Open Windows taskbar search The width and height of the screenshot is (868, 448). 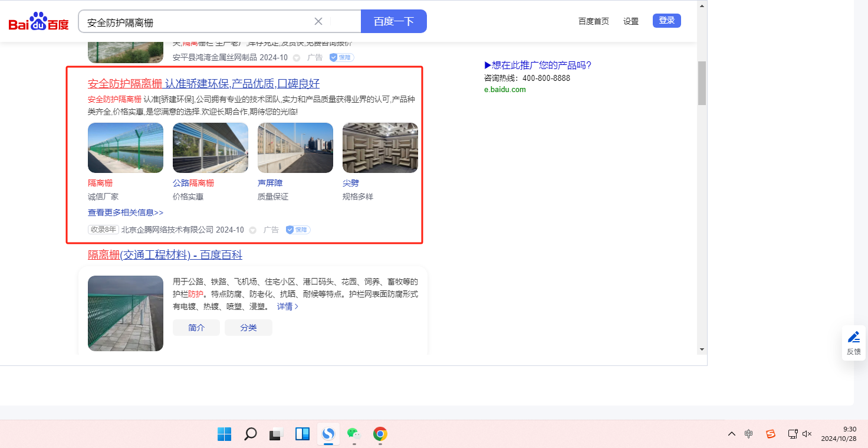pyautogui.click(x=250, y=434)
